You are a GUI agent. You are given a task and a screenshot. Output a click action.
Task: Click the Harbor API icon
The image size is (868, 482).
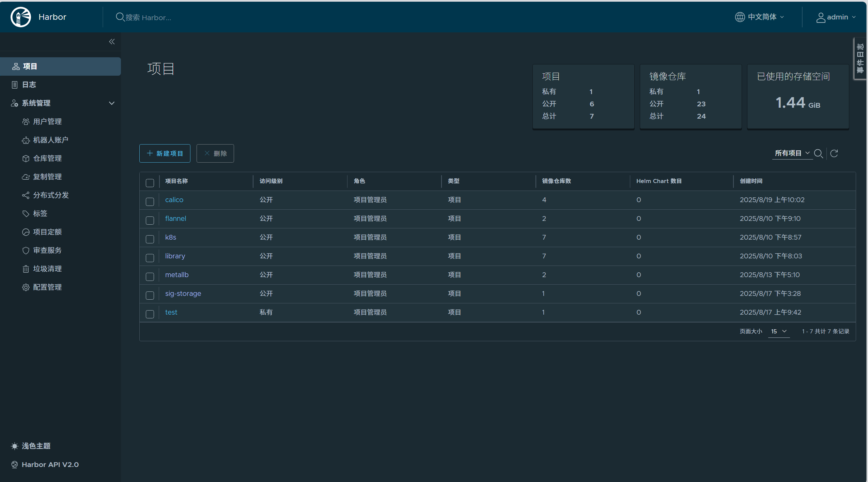pos(15,464)
